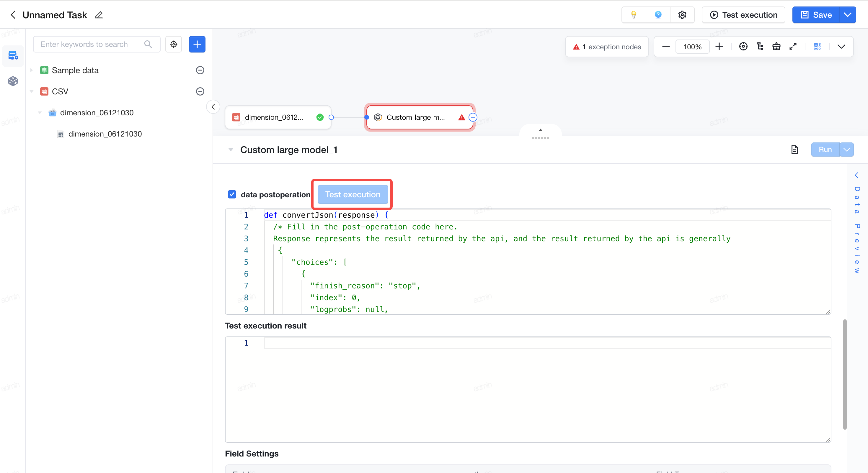Click the fullscreen expand arrows icon

793,47
